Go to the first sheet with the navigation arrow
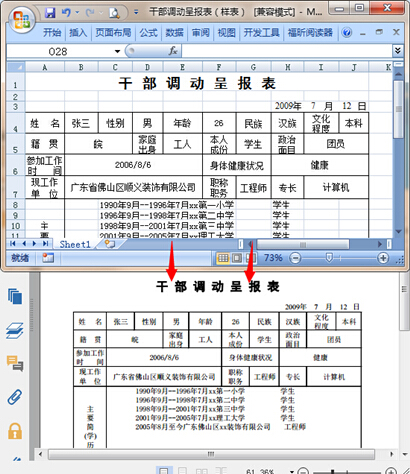The image size is (410, 474). tap(13, 244)
